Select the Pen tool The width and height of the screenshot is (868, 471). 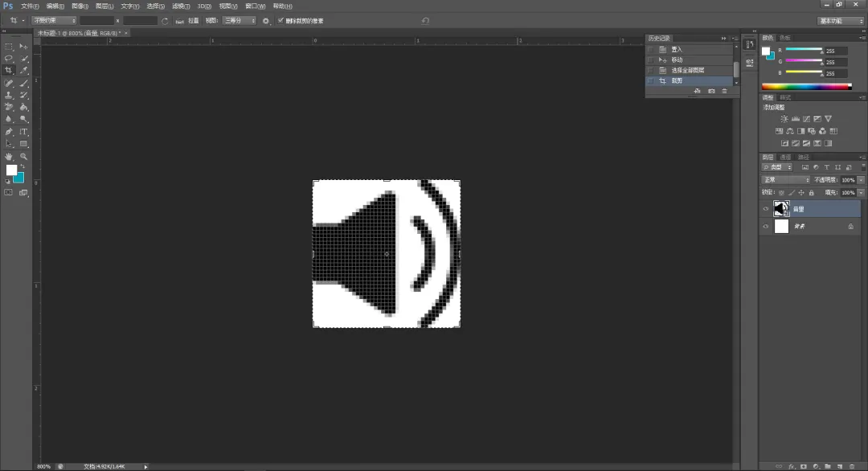(8, 132)
